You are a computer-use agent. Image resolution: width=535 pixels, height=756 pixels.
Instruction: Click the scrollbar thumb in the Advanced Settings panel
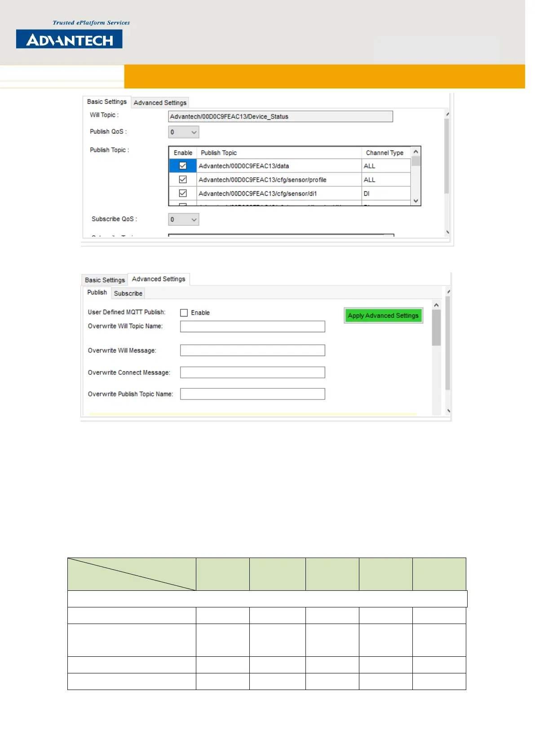click(436, 328)
